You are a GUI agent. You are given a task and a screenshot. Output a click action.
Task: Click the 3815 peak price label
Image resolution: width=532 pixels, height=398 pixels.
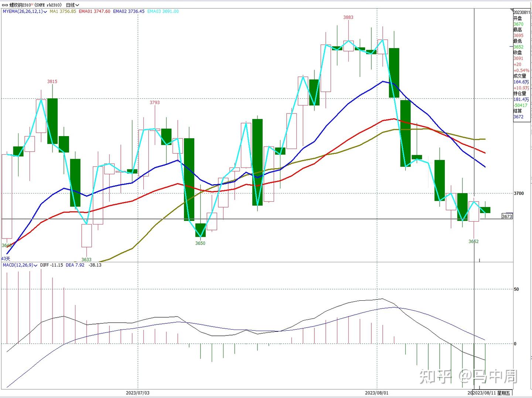coord(52,82)
